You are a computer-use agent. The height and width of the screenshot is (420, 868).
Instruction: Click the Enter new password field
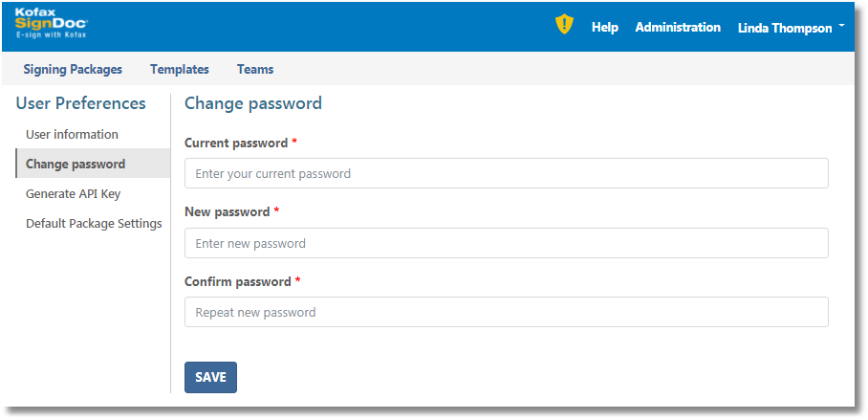pyautogui.click(x=506, y=243)
